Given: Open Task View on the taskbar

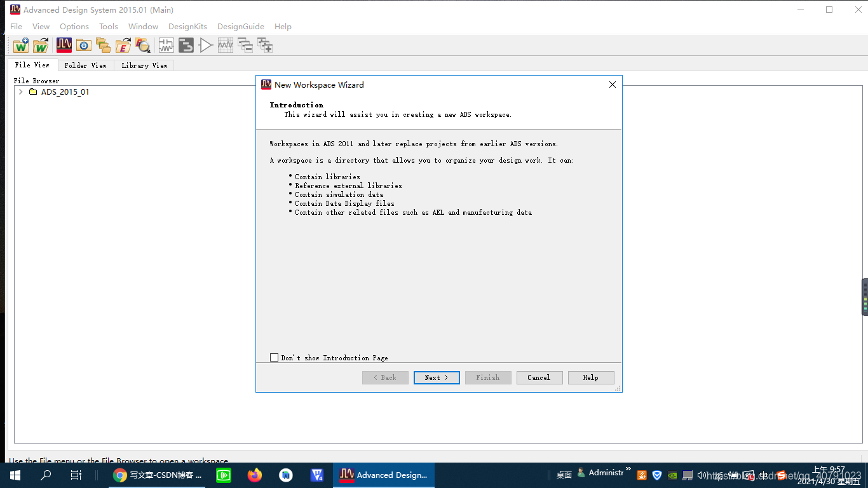Looking at the screenshot, I should (76, 475).
